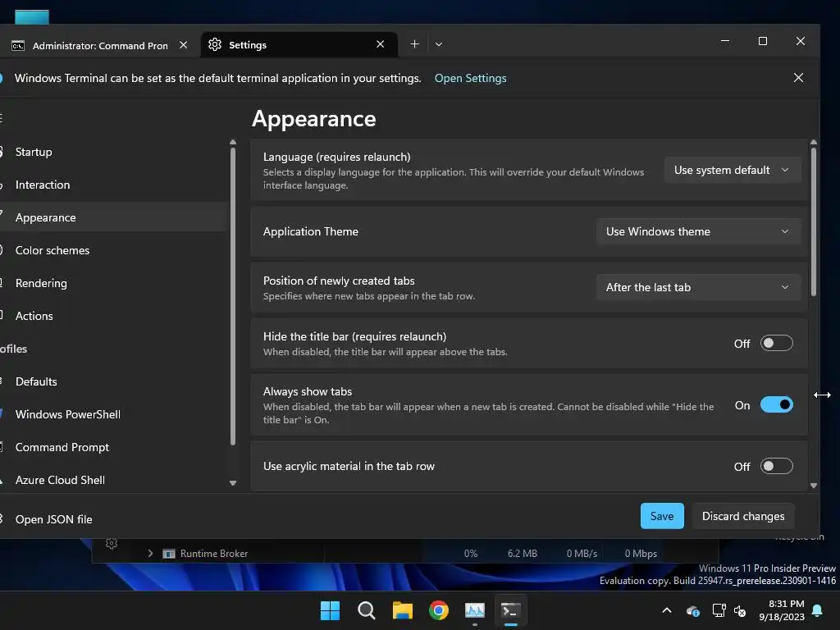
Task: Click the OneDrive cloud tray icon
Action: (x=692, y=611)
